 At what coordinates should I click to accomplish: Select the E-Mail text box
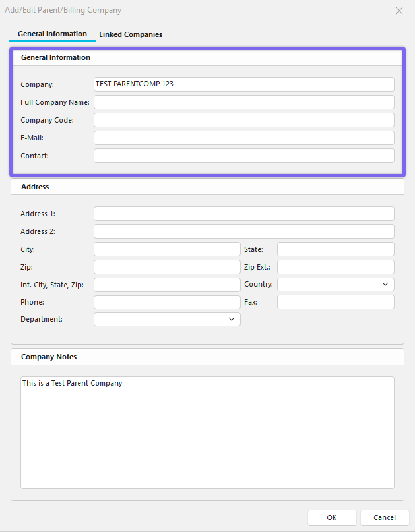(x=243, y=138)
